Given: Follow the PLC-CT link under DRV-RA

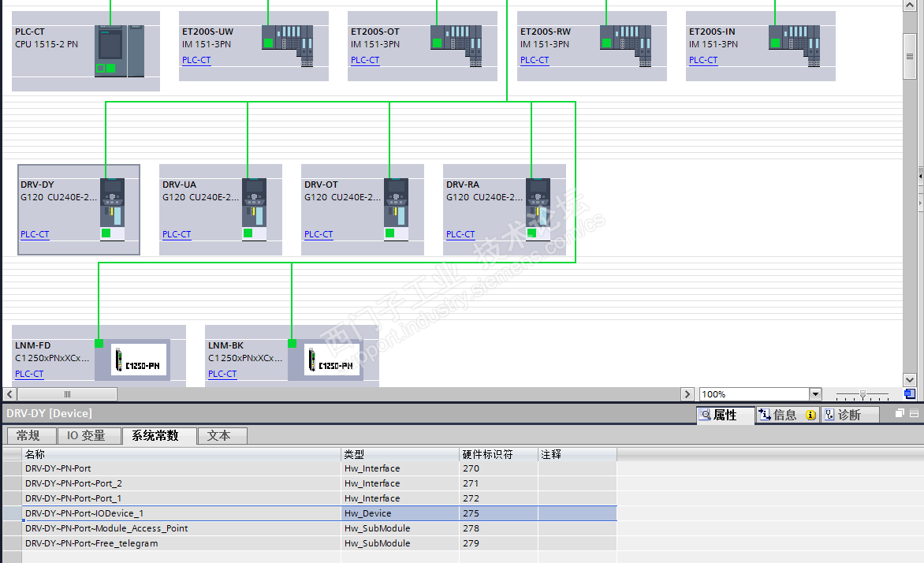Looking at the screenshot, I should coord(460,234).
